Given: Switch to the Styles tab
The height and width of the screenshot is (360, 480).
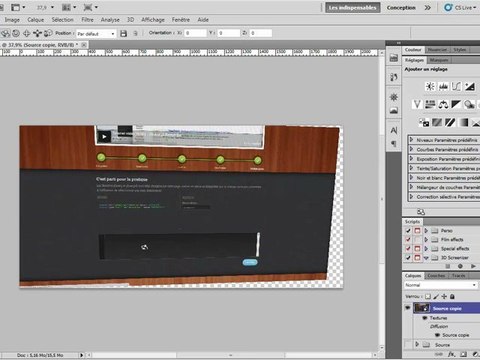Looking at the screenshot, I should click(459, 50).
